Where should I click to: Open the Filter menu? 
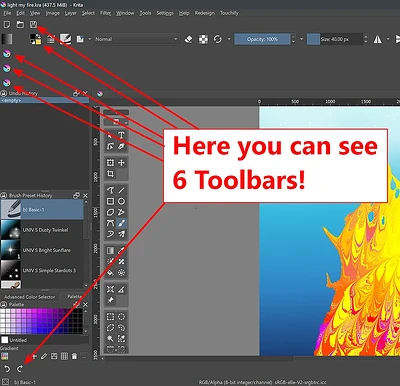pyautogui.click(x=106, y=13)
